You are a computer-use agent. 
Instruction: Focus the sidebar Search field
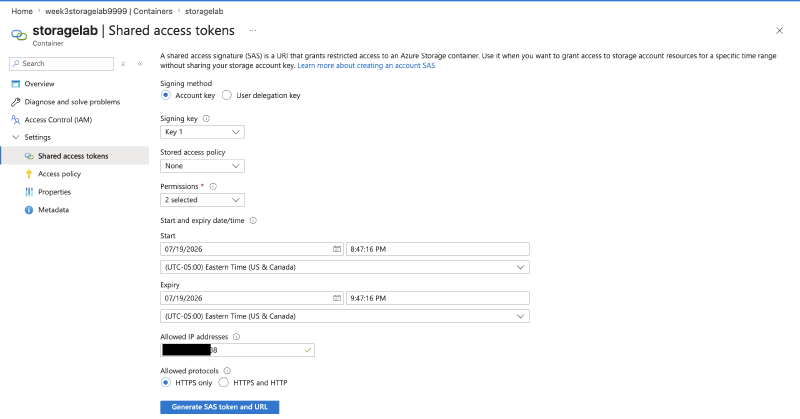61,64
